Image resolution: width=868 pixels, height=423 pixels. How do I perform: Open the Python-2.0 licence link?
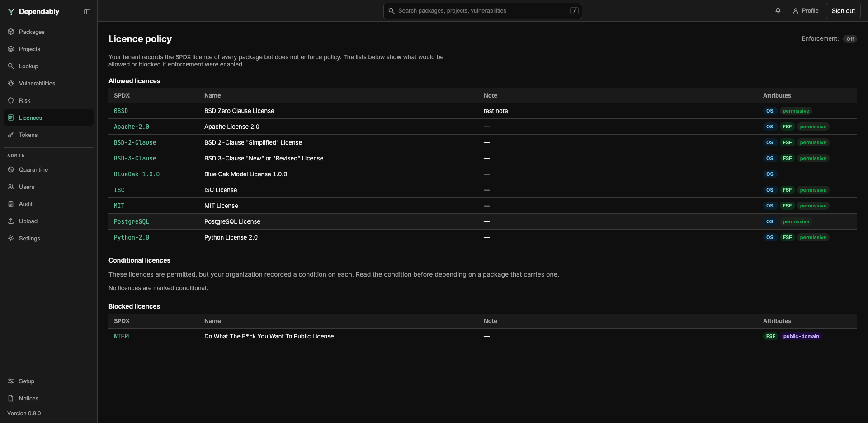[132, 237]
